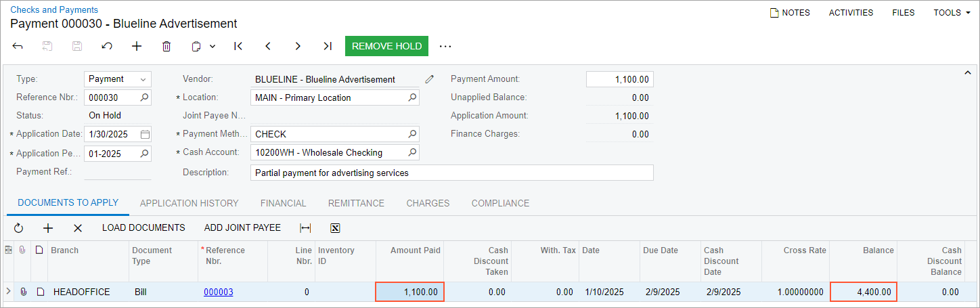Open bill reference 000003 link
Screen dimensions: 980x308
click(x=218, y=292)
